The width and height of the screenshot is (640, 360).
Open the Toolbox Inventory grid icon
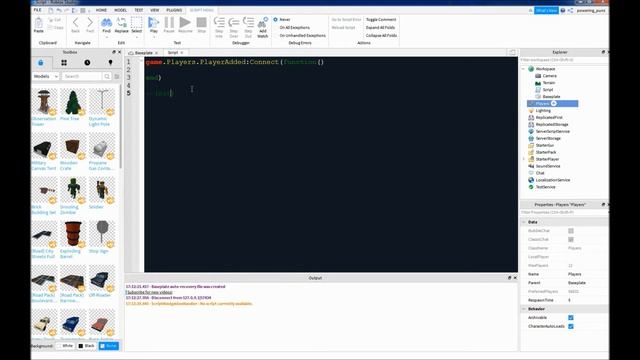point(64,63)
